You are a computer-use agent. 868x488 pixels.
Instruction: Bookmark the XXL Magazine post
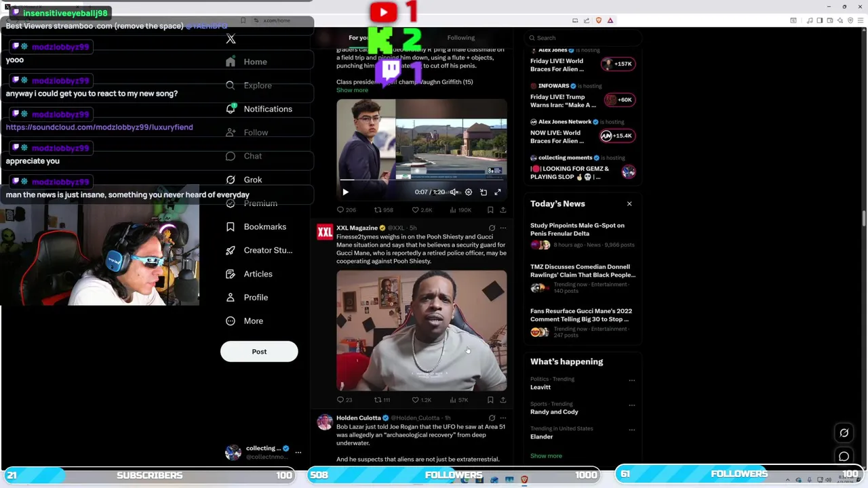point(490,400)
